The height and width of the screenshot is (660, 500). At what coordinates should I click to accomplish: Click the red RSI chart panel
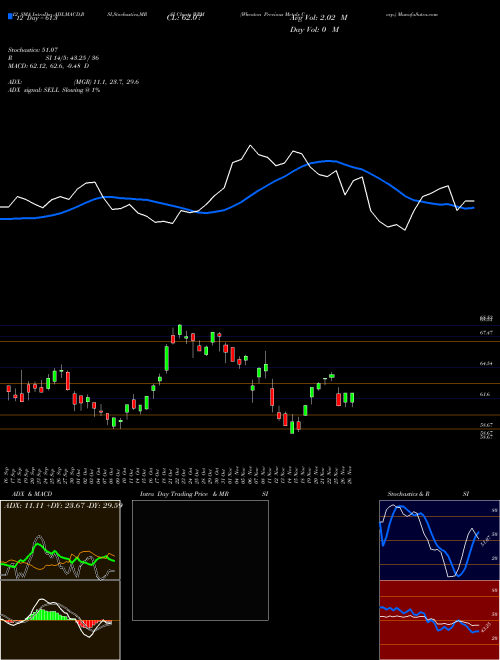439,620
